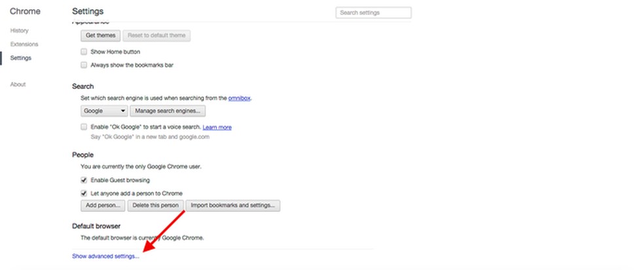The width and height of the screenshot is (644, 270).
Task: Uncheck Let anyone add a person
Action: [84, 193]
